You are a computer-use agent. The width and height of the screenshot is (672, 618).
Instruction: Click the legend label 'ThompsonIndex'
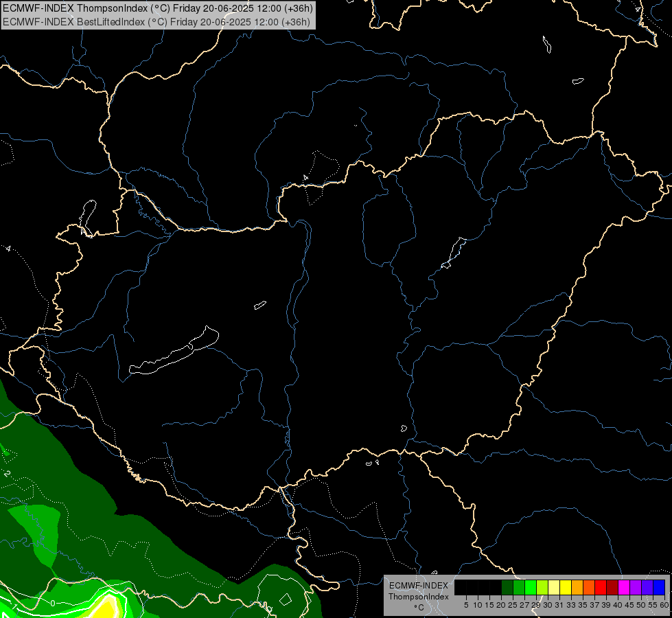point(419,597)
